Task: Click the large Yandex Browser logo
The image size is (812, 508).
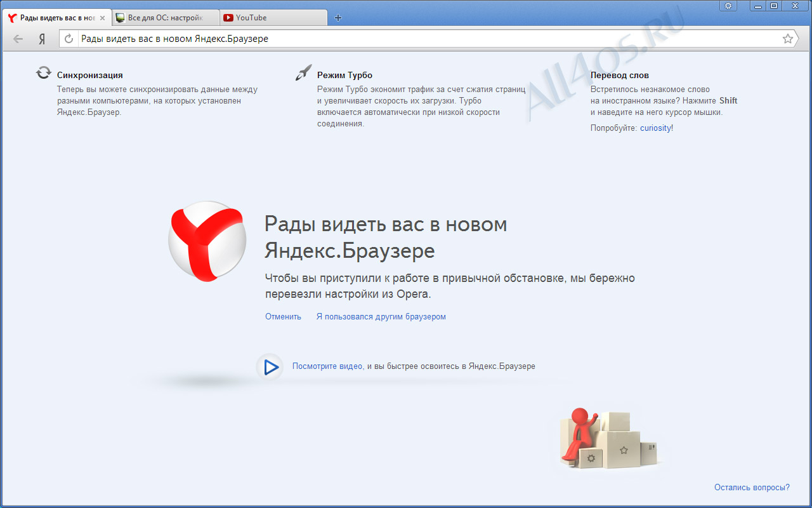Action: tap(207, 240)
